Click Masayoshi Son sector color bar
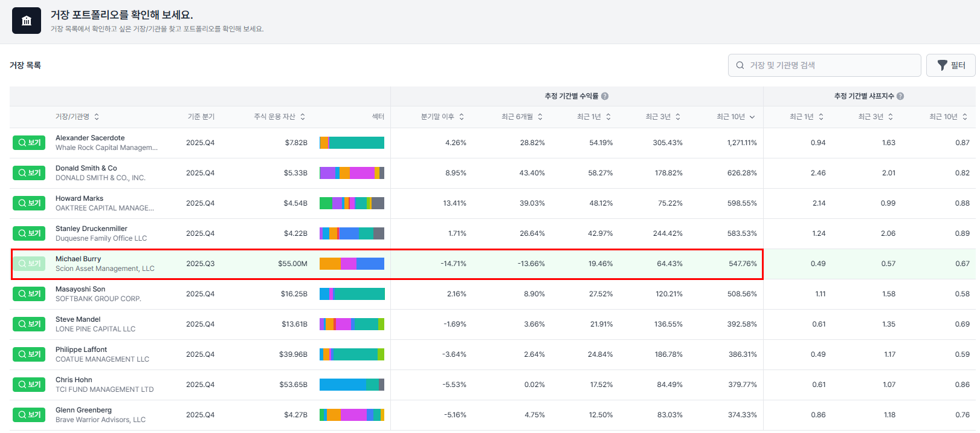980x433 pixels. pos(352,294)
